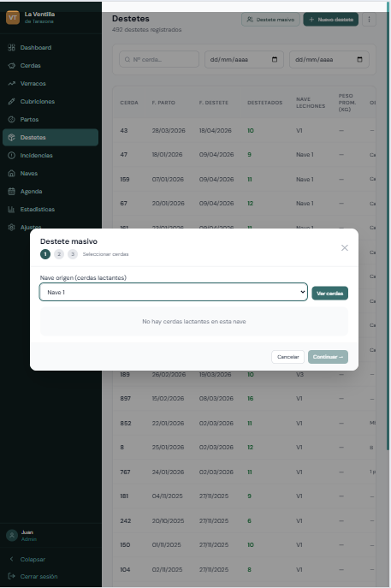Open Partos in sidebar
391x588 pixels.
click(x=50, y=120)
